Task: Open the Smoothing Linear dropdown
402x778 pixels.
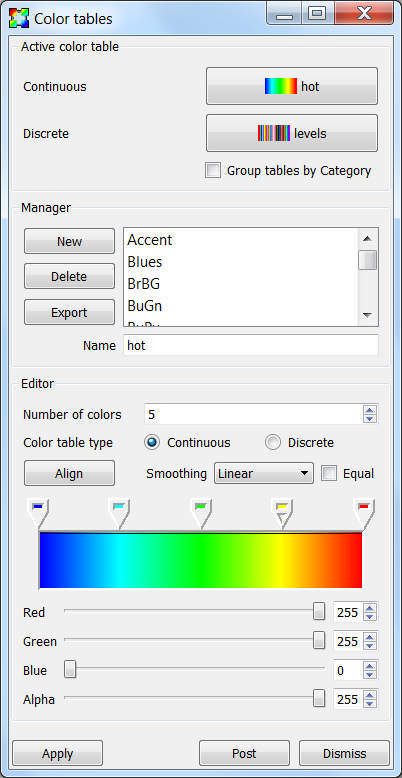Action: [264, 473]
